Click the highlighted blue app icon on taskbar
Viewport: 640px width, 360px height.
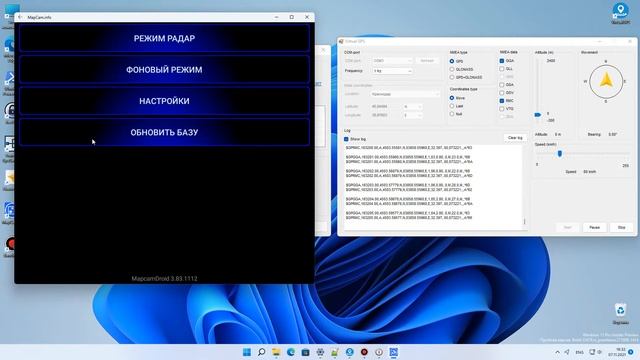[393, 352]
